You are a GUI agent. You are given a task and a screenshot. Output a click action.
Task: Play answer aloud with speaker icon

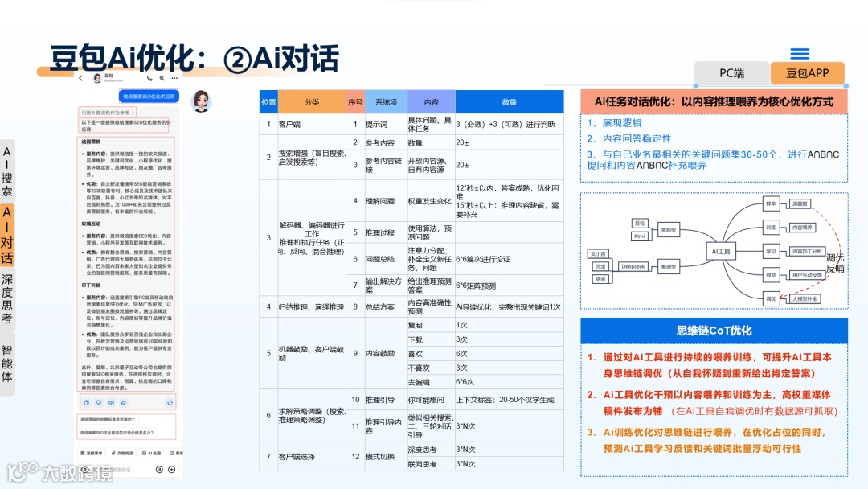point(111,403)
